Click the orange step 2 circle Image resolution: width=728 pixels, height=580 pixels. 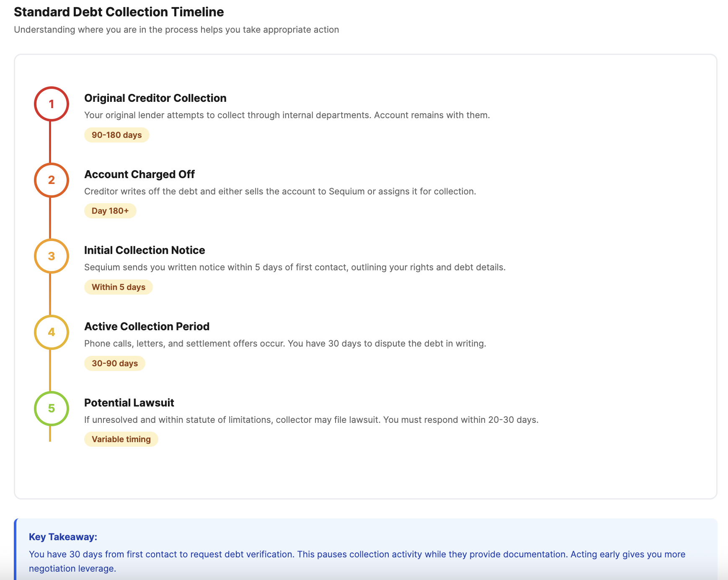coord(52,180)
